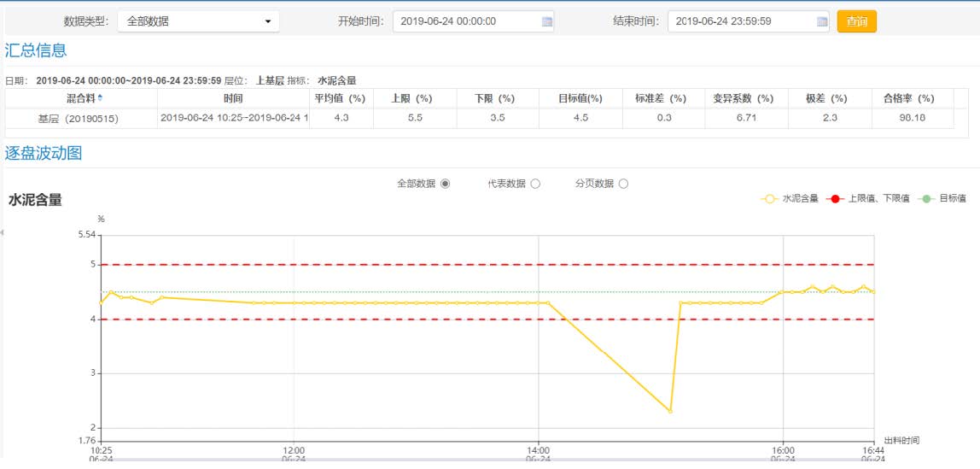
Task: Click the 上限 (%) column header
Action: 415,99
